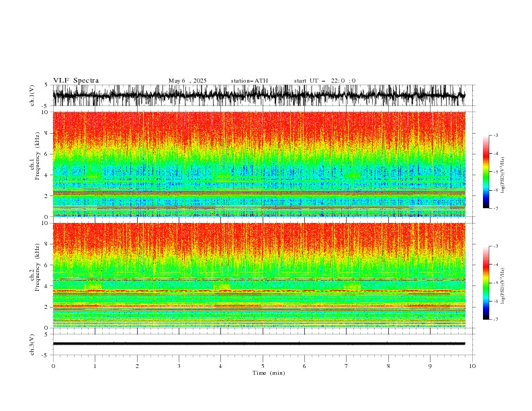Click the "6" kHz tick on ch.2 frequency axis
The height and width of the screenshot is (411, 532).
click(46, 265)
